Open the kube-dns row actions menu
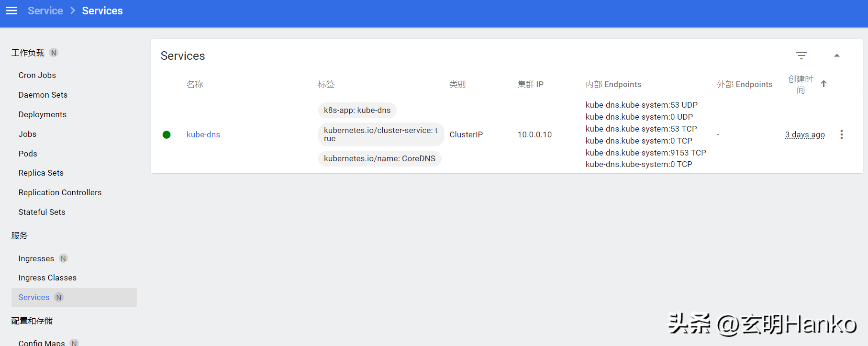 point(841,134)
